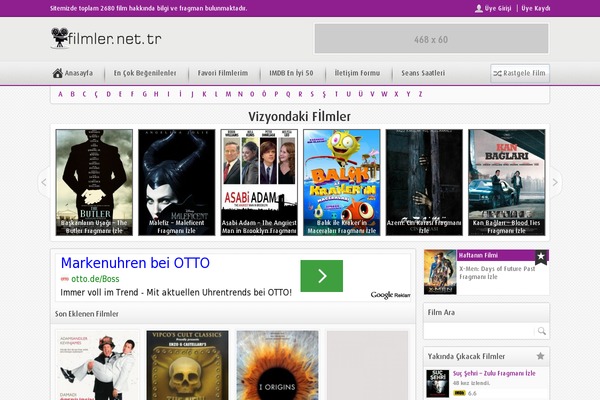Open Asabi Adam film poster
This screenshot has height=400, width=600.
pos(259,182)
